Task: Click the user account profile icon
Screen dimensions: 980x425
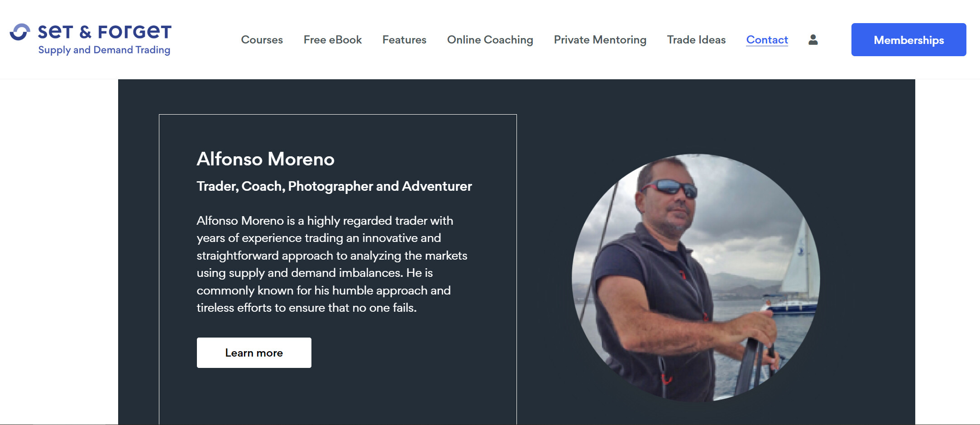Action: [813, 40]
